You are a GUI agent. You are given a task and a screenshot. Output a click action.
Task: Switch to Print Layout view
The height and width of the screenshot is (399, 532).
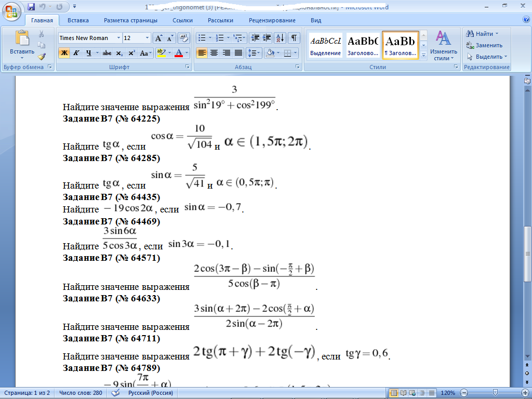pos(394,393)
